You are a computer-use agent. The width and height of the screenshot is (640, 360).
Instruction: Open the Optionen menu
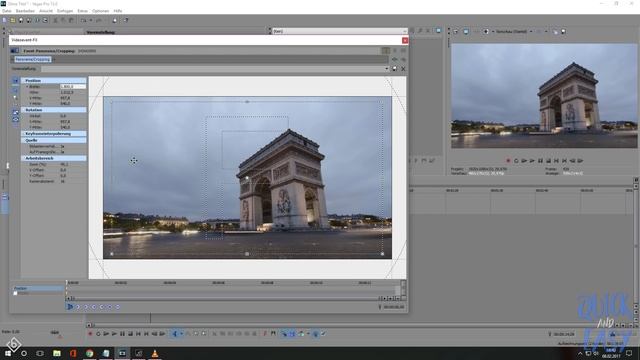(x=100, y=11)
